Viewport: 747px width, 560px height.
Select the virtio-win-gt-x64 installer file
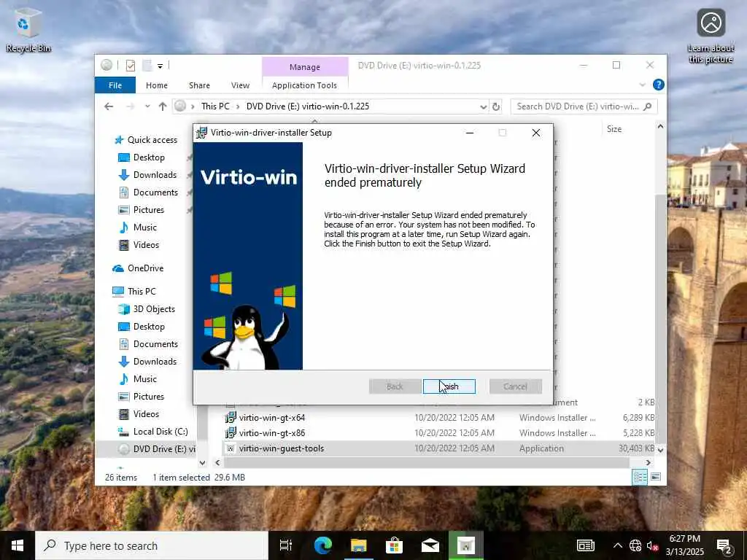[272, 418]
